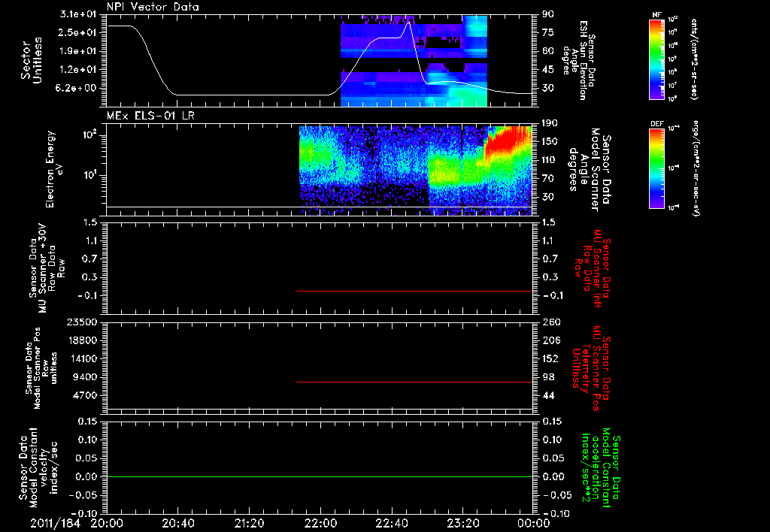Click the '45' Sun elevation tick value

pos(548,70)
